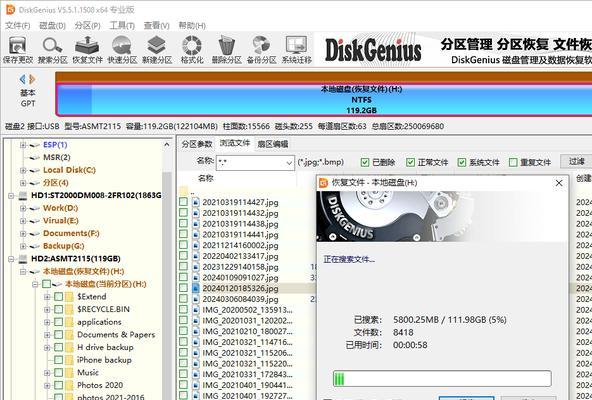This screenshot has width=592, height=400.
Task: Click the 保存更改 save changes icon
Action: (18, 49)
